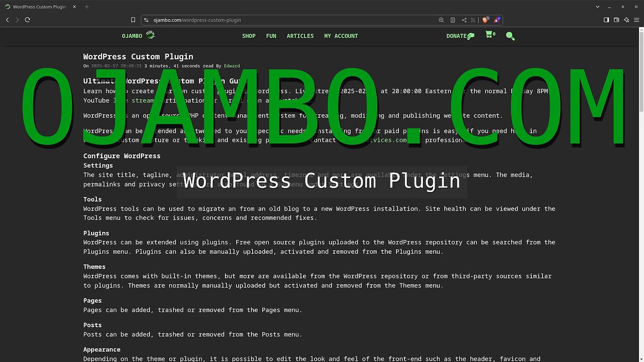
Task: Click the Settings subheading
Action: (x=98, y=165)
